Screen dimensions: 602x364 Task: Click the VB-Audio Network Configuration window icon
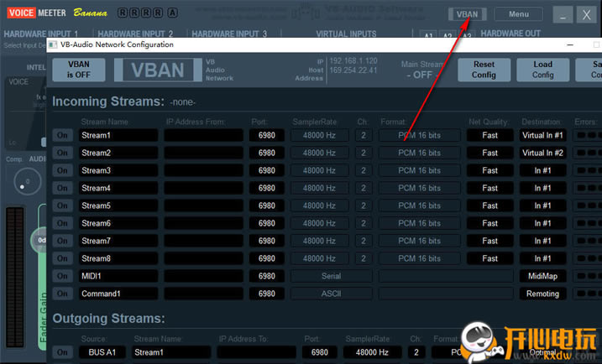click(x=53, y=44)
